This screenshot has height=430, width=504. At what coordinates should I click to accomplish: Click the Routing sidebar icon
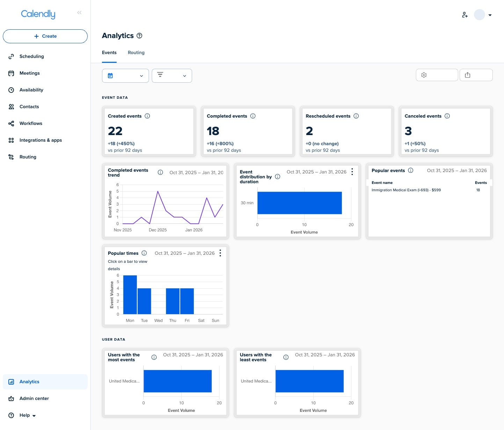tap(11, 157)
